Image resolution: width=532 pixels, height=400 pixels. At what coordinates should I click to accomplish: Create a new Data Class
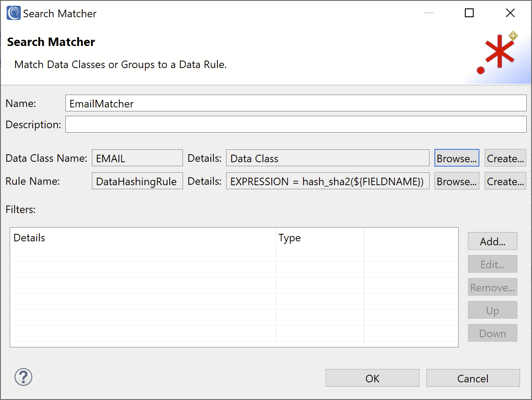(x=505, y=158)
